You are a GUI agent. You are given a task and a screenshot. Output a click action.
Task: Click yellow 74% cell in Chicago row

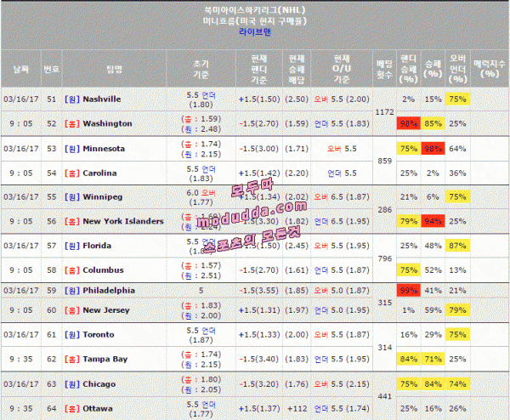coord(457,384)
